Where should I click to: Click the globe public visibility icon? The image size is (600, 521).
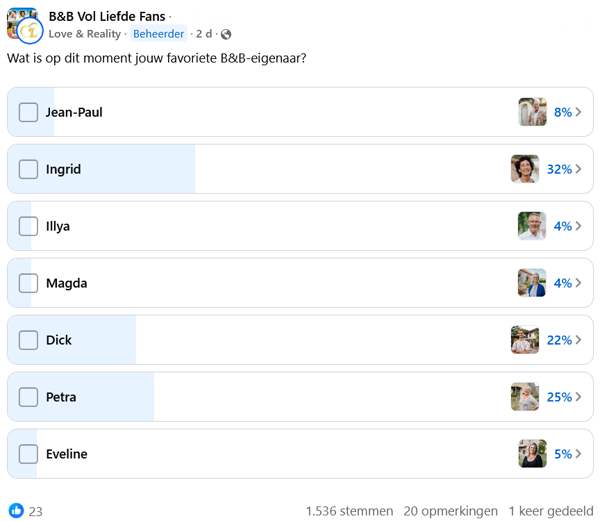[x=226, y=34]
